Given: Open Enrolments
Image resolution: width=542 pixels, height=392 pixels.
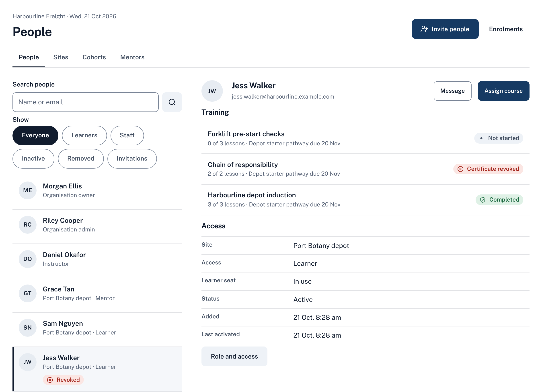Looking at the screenshot, I should point(506,29).
